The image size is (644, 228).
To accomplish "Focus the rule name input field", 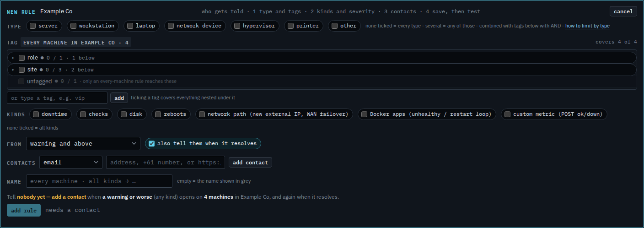I will coord(99,181).
